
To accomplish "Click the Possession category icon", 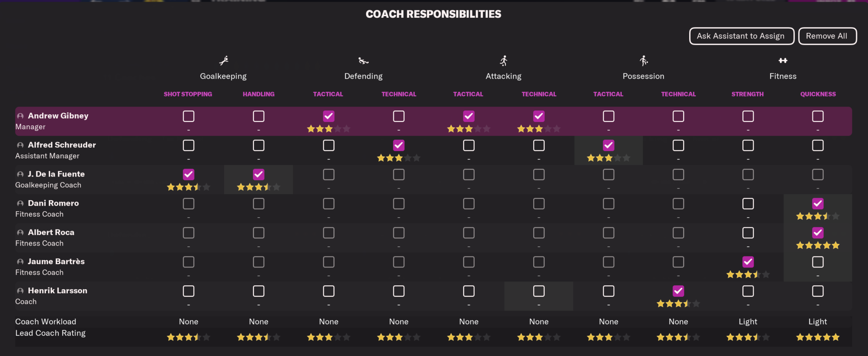I will pyautogui.click(x=644, y=60).
